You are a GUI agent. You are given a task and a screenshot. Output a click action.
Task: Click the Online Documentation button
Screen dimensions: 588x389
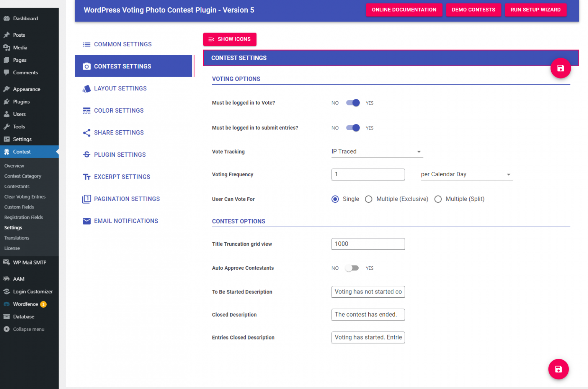pos(404,10)
